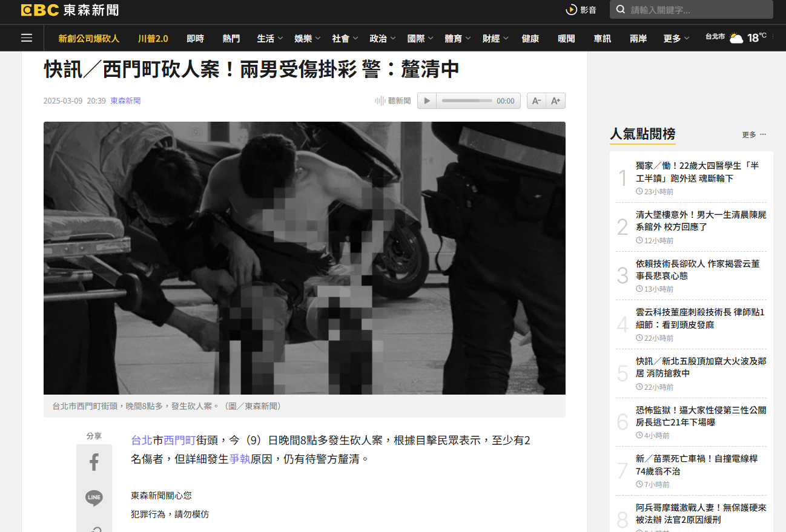786x532 pixels.
Task: Share article on Facebook
Action: 94,463
